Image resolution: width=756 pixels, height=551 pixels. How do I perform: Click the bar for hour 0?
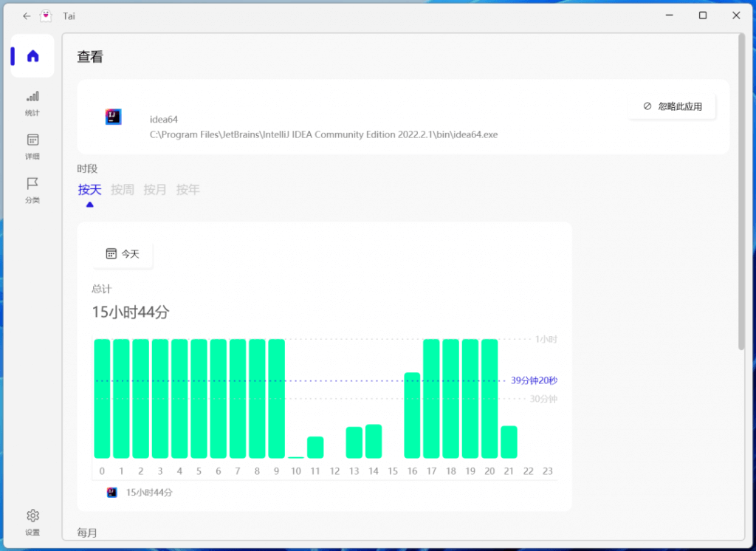[x=102, y=399]
